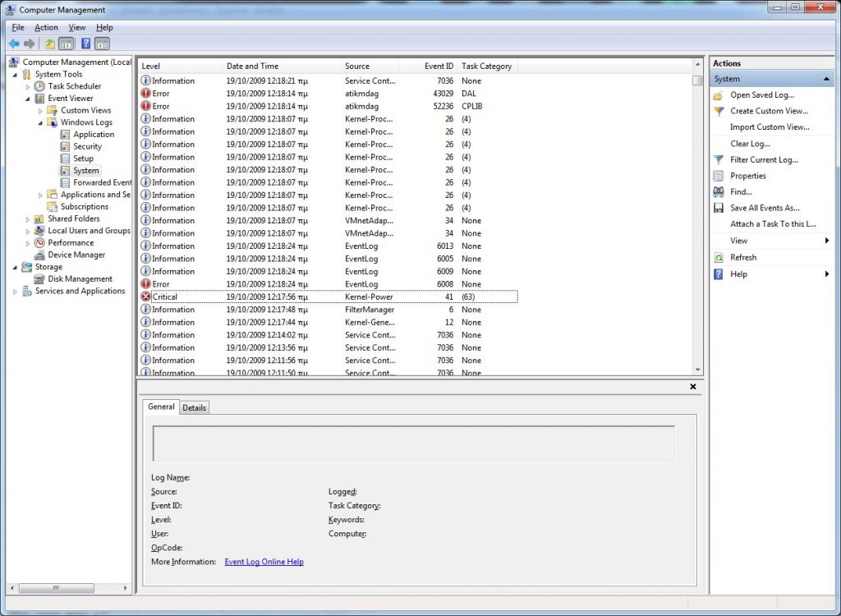Click the blue Help toolbar icon
Image resolution: width=841 pixels, height=616 pixels.
coord(85,44)
